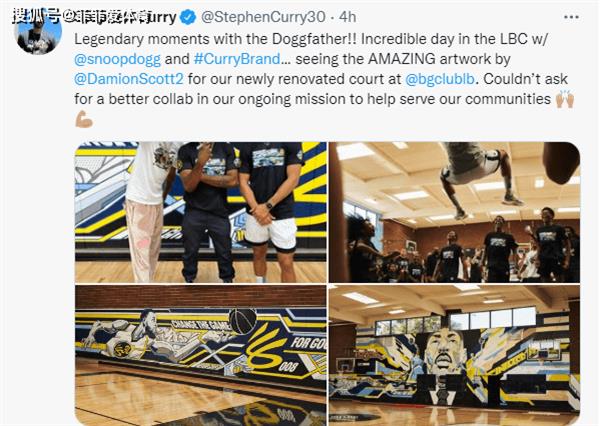Image resolution: width=600 pixels, height=426 pixels.
Task: Open the tweet's three-dot more menu
Action: pyautogui.click(x=571, y=17)
